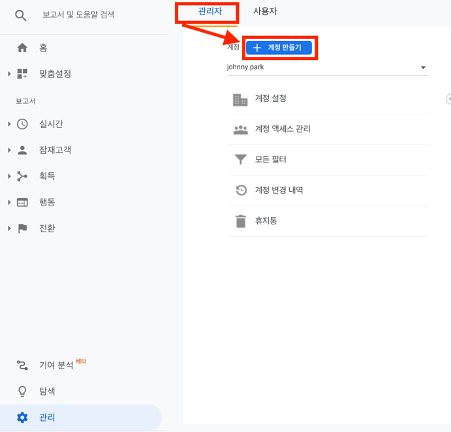Click the 전환 flag icon
This screenshot has width=451, height=432.
click(x=22, y=228)
